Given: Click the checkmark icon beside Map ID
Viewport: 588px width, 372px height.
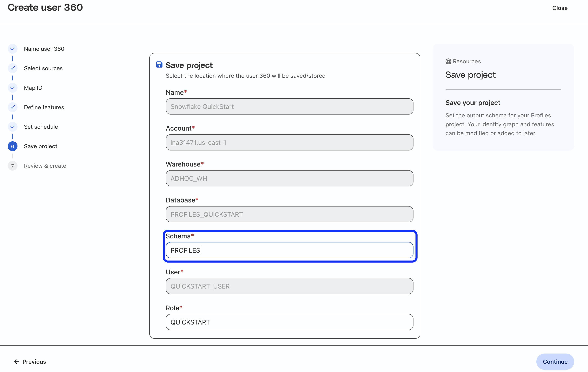Looking at the screenshot, I should tap(12, 88).
